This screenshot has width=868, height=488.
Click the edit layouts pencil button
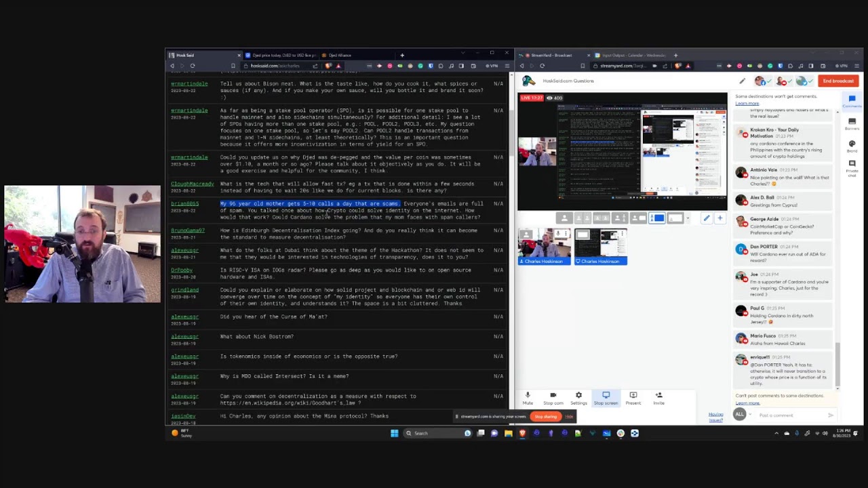tap(707, 218)
